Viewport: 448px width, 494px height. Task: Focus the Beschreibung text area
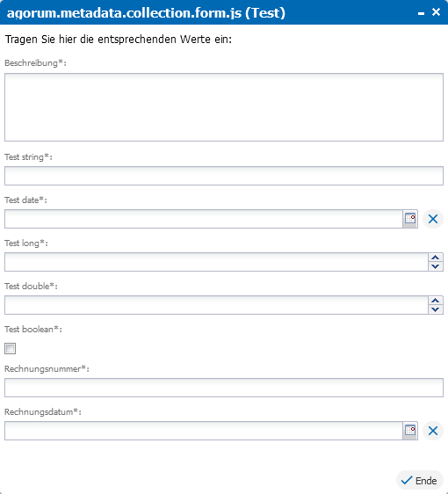point(224,107)
